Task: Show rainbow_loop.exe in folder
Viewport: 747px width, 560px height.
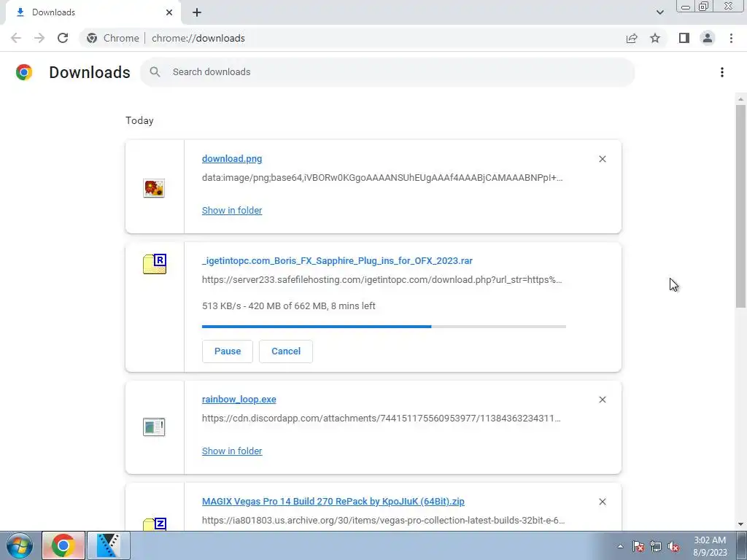Action: coord(232,451)
